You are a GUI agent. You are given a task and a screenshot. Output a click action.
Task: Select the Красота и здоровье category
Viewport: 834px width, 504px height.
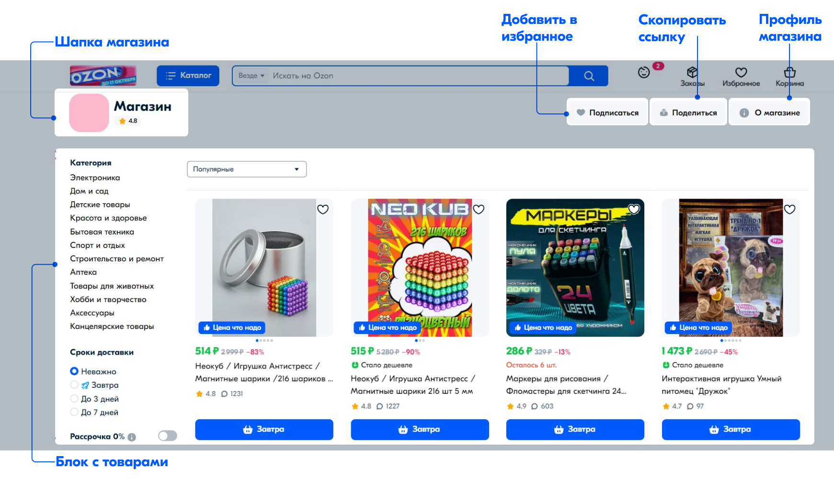pos(108,218)
